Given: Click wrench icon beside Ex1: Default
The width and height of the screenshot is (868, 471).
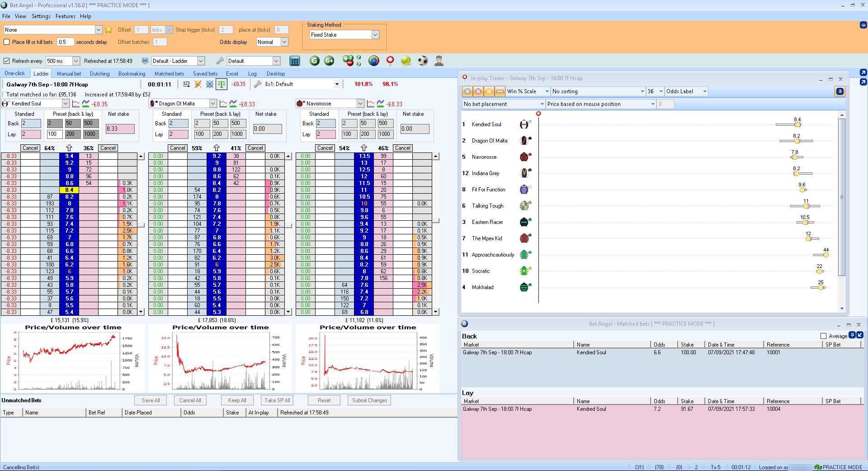Looking at the screenshot, I should pos(258,84).
